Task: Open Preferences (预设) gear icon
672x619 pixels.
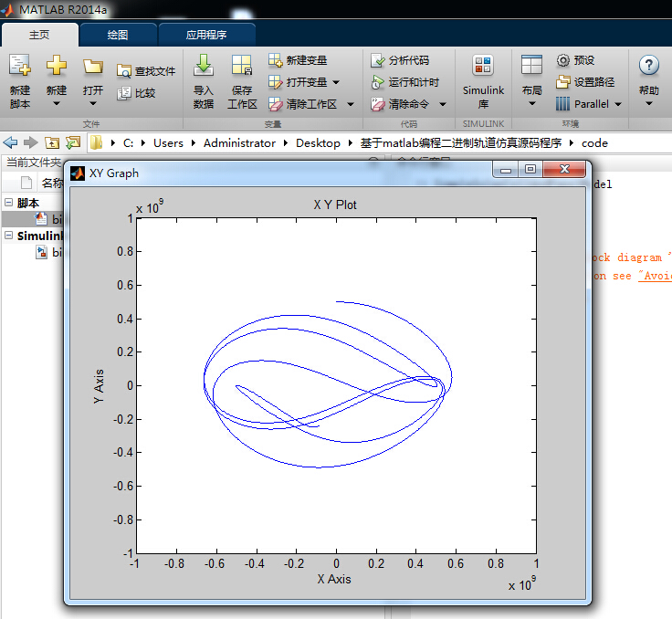Action: (563, 60)
